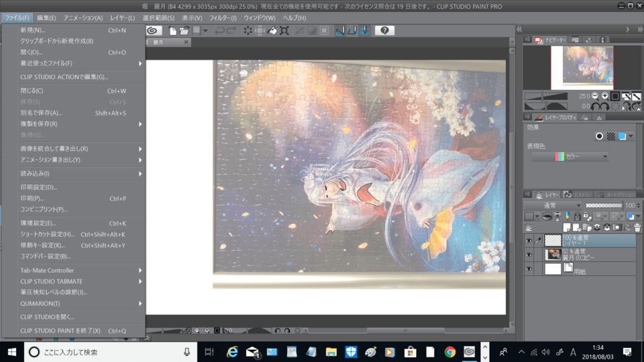Hide the 用紙 paper layer
Viewport: 644px width, 362px height.
529,269
